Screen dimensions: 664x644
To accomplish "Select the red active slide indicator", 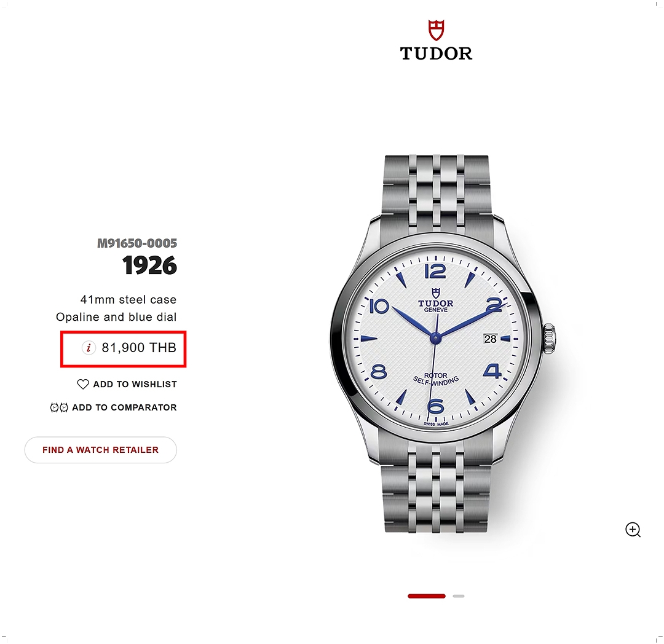I will (427, 596).
